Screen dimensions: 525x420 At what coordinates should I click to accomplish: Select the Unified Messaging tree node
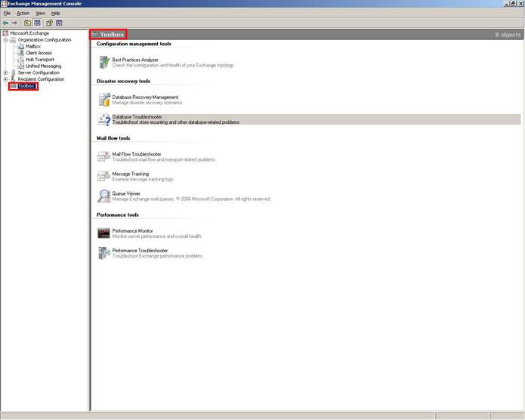(x=44, y=66)
